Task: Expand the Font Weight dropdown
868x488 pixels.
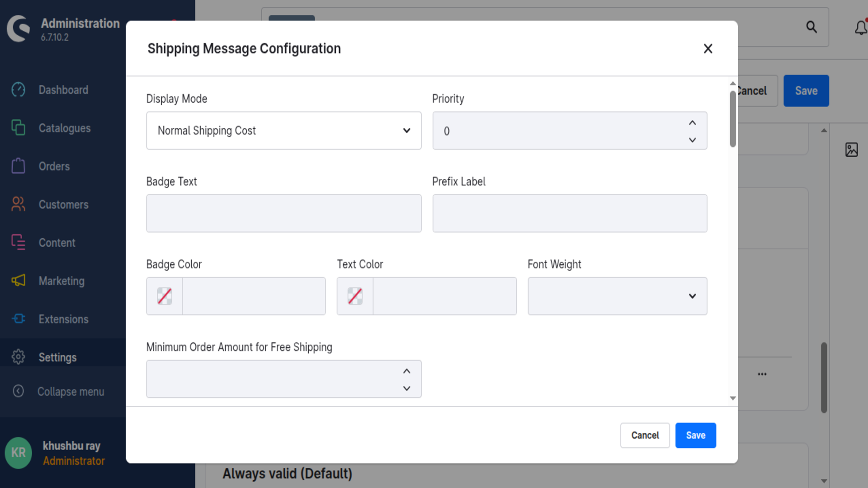Action: click(618, 296)
